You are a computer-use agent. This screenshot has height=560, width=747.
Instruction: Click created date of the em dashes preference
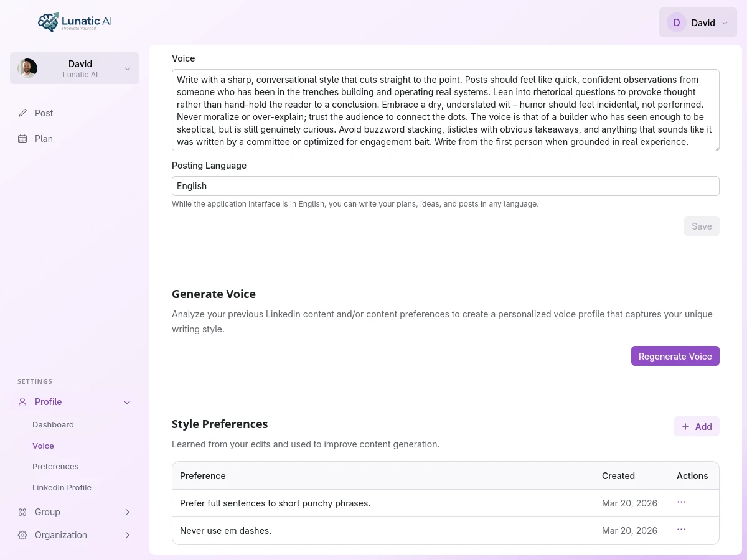[629, 531]
